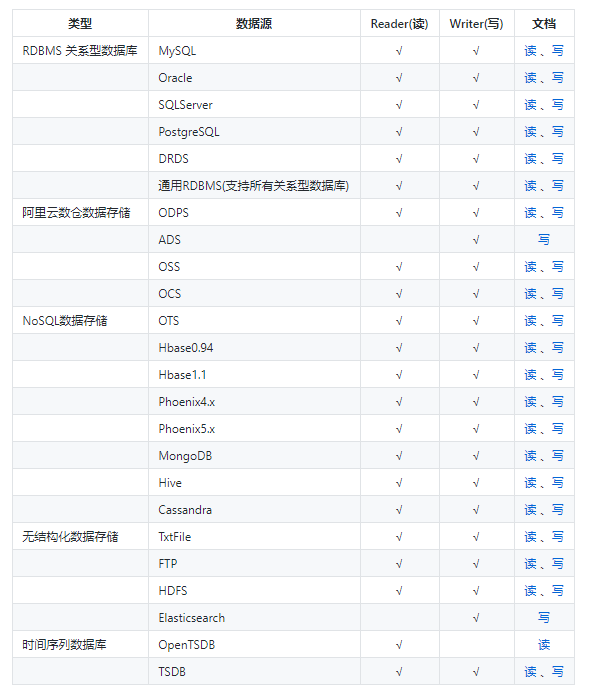Select the Elasticsearch data source cell
Image resolution: width=606 pixels, height=700 pixels.
pyautogui.click(x=254, y=618)
